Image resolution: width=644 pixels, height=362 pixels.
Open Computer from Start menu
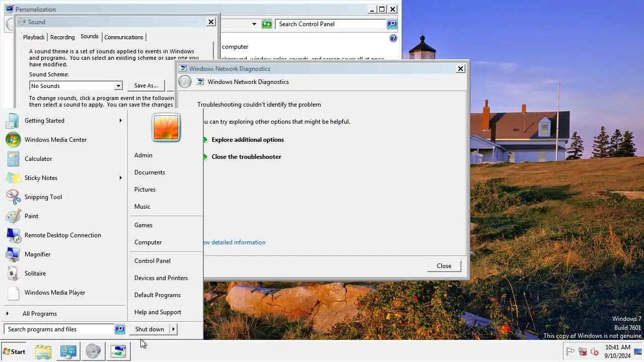pyautogui.click(x=148, y=242)
